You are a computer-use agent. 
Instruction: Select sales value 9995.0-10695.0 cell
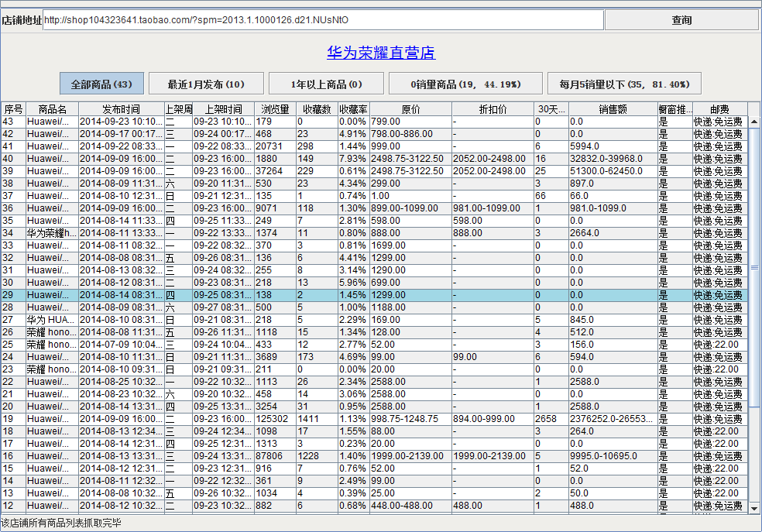(613, 456)
